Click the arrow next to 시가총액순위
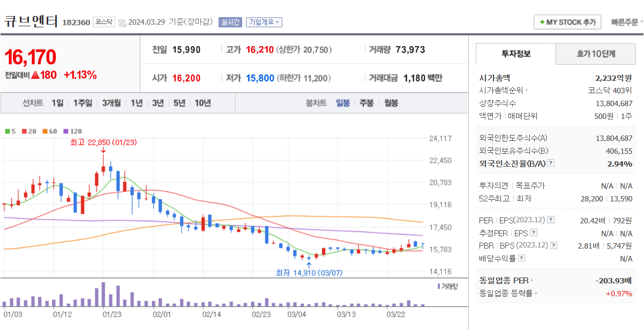The height and width of the screenshot is (330, 644). tap(527, 91)
